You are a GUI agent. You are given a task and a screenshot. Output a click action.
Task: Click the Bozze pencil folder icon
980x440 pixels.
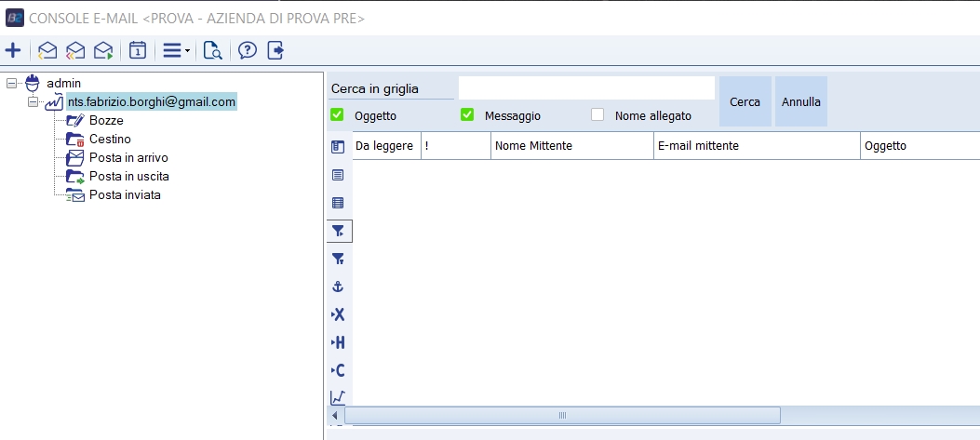pyautogui.click(x=75, y=120)
